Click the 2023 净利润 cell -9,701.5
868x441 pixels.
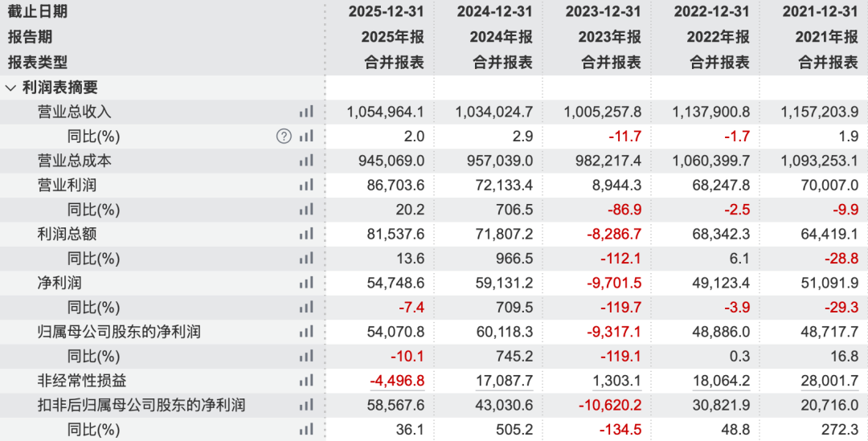coord(614,283)
